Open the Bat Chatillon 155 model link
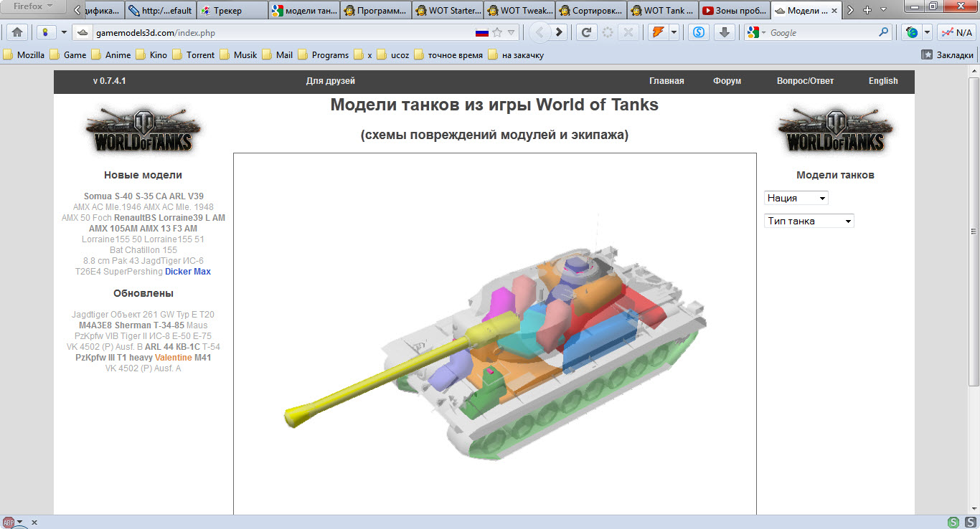The height and width of the screenshot is (529, 980). click(143, 250)
